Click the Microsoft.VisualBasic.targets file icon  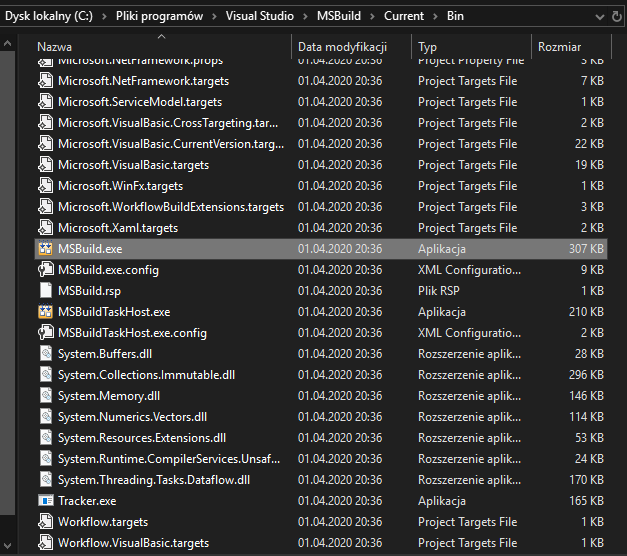(x=46, y=165)
